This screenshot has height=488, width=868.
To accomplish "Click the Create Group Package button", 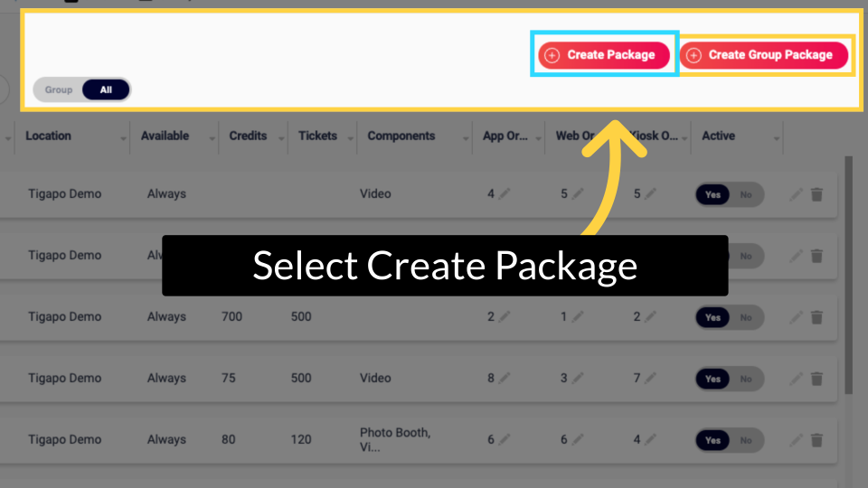I will point(763,55).
